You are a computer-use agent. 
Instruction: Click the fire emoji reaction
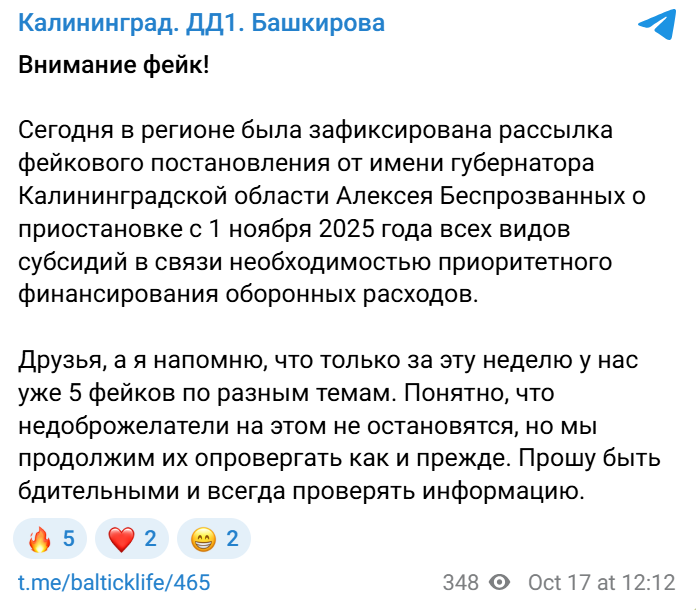[40, 540]
